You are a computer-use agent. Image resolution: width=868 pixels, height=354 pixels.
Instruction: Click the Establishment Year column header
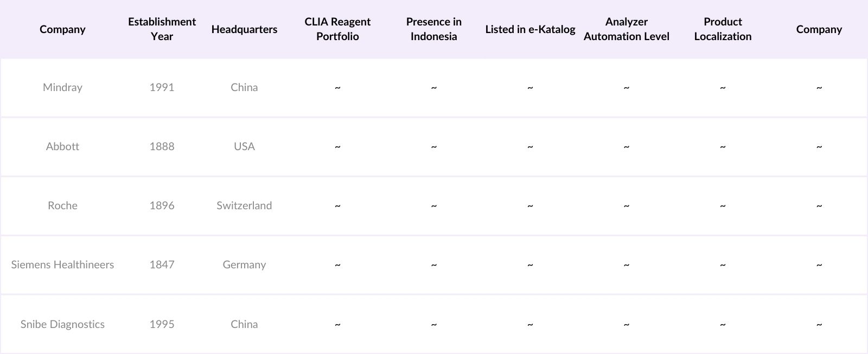click(x=162, y=29)
